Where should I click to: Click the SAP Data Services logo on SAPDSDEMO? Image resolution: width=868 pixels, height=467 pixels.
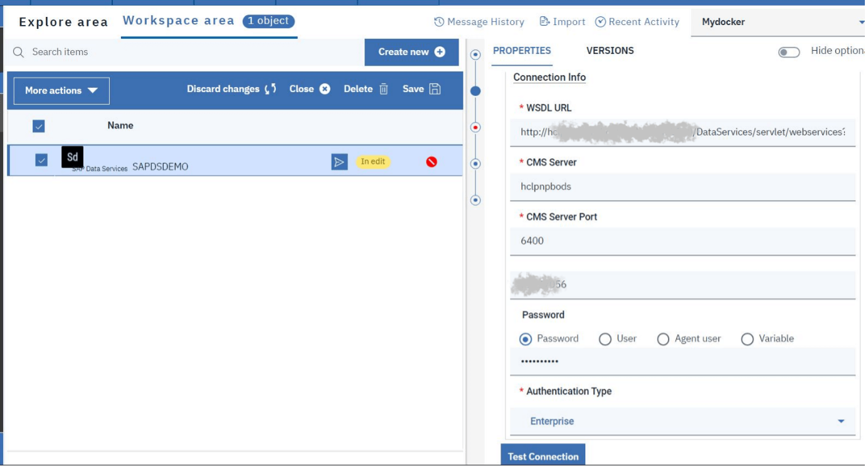click(x=73, y=158)
